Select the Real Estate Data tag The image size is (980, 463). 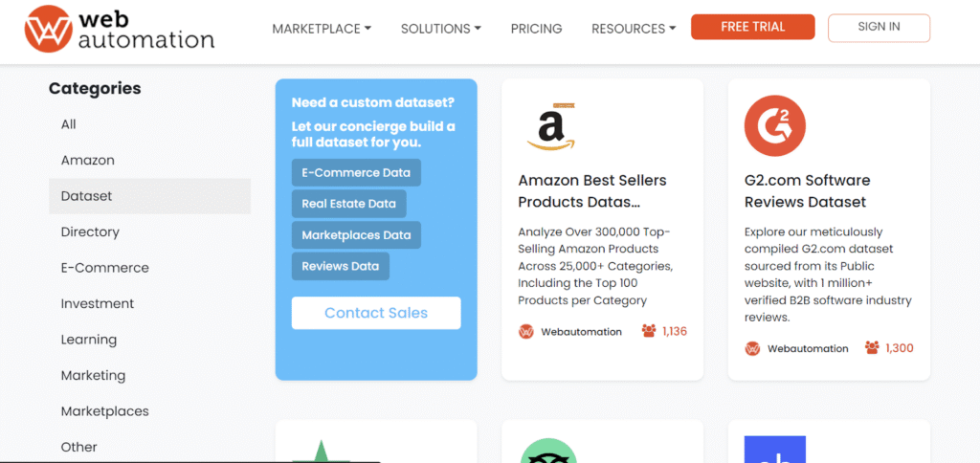coord(348,204)
